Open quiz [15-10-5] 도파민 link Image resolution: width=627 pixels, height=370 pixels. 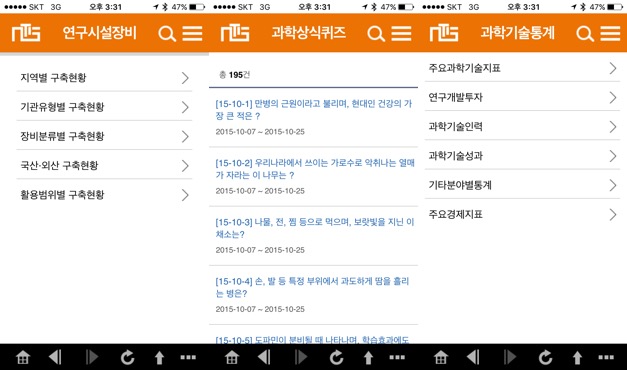(x=312, y=340)
